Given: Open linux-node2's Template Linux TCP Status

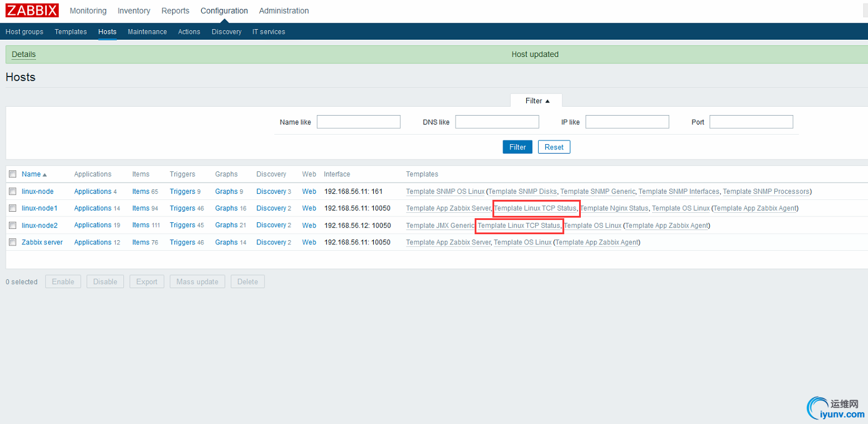Looking at the screenshot, I should click(x=519, y=225).
